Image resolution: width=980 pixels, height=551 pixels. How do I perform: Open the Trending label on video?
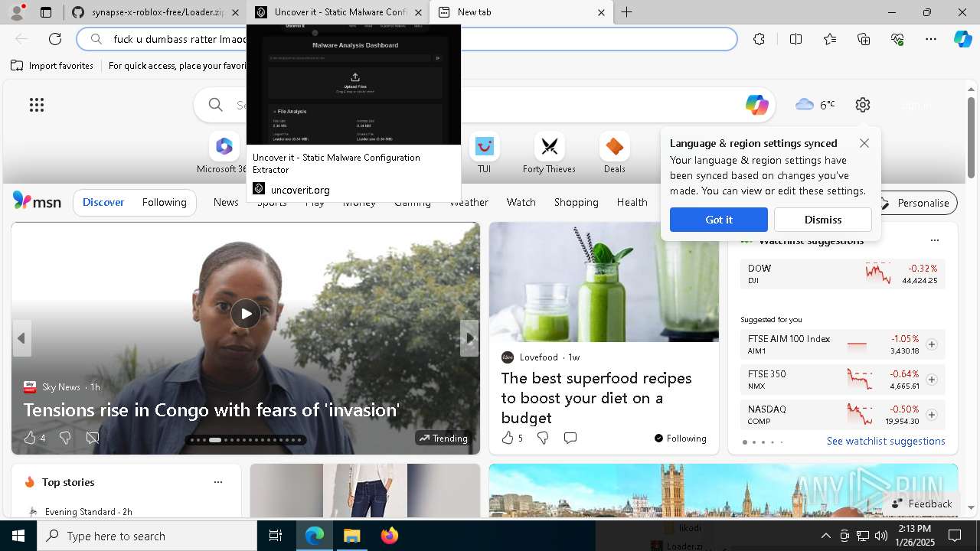(x=443, y=439)
